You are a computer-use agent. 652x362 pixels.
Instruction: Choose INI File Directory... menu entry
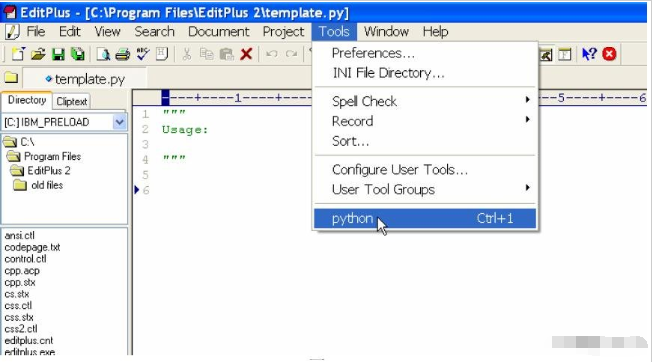pos(425,73)
